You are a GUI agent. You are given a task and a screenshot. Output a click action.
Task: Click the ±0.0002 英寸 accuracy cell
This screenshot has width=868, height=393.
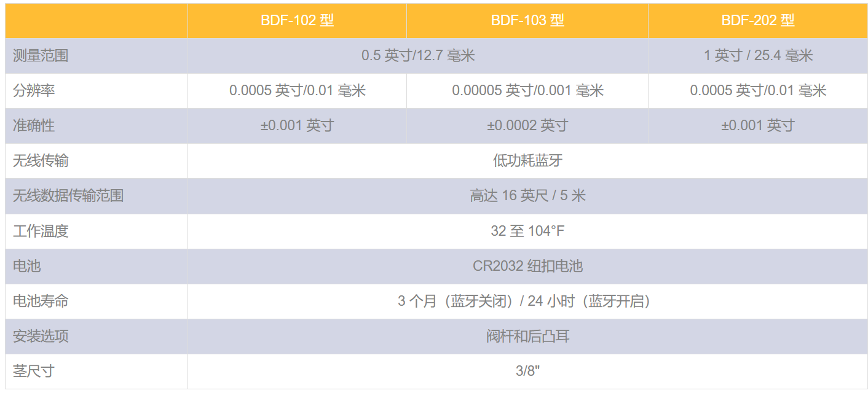tap(527, 126)
